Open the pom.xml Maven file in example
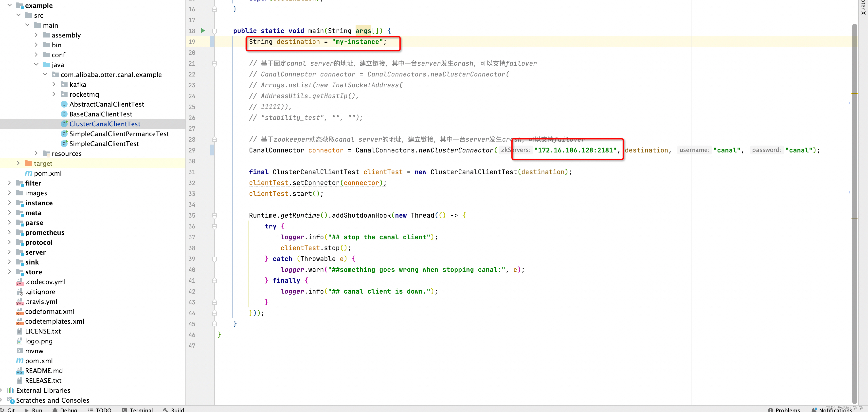868x412 pixels. 48,173
